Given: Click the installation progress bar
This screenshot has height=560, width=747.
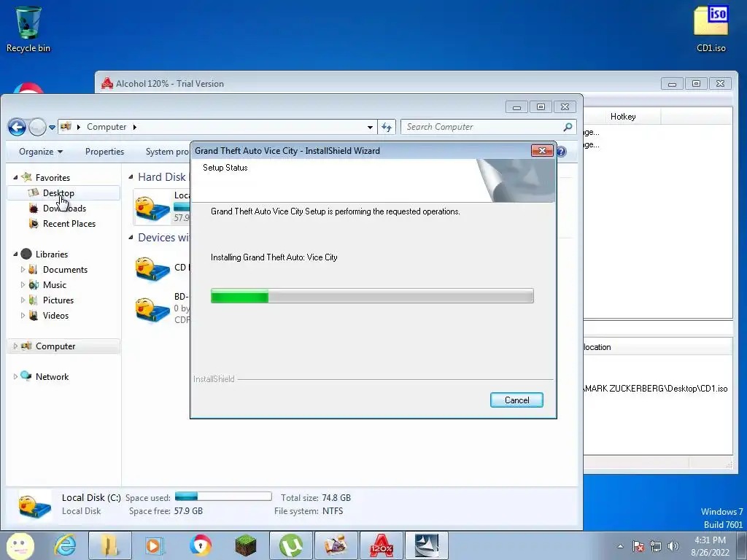Looking at the screenshot, I should (x=372, y=296).
